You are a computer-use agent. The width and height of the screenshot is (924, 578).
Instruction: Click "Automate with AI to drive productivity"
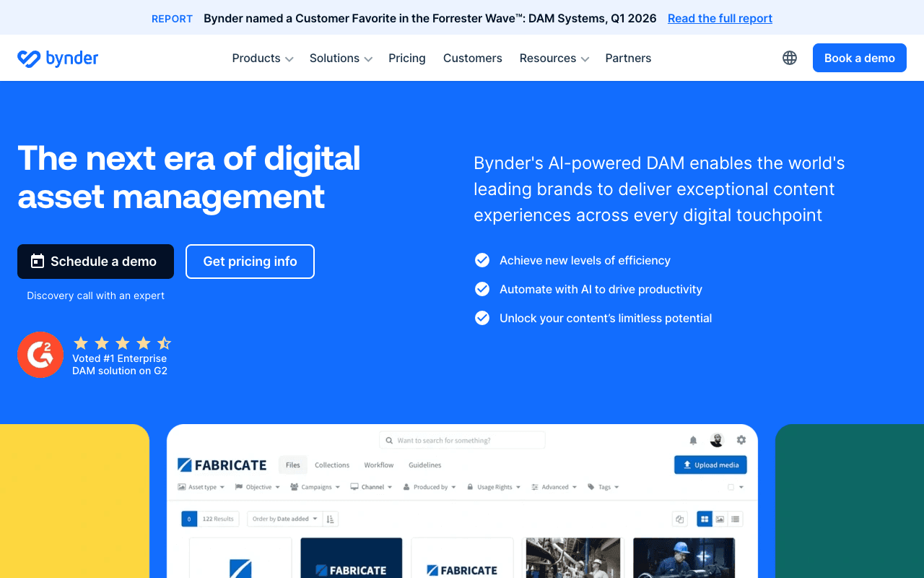(601, 289)
